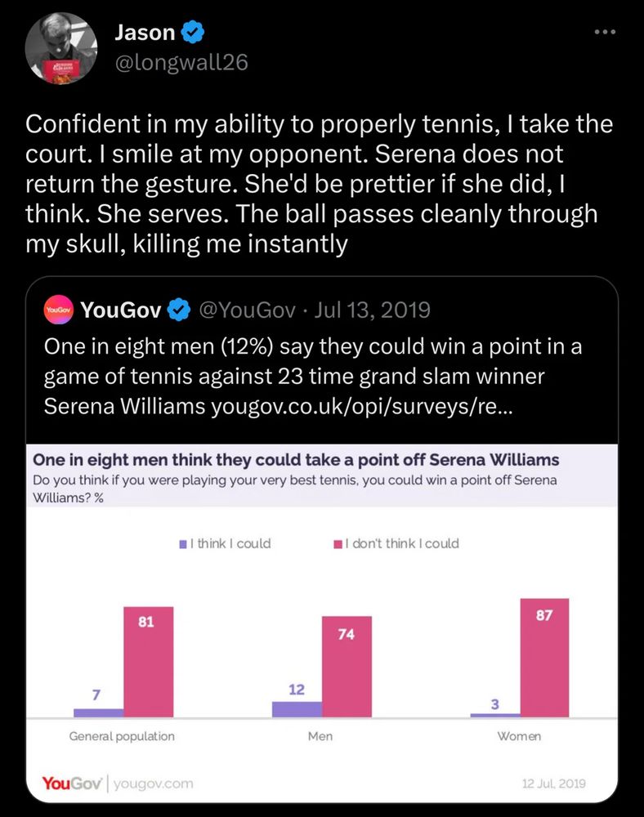Click the YouGov round avatar logo
644x817 pixels.
(x=59, y=310)
